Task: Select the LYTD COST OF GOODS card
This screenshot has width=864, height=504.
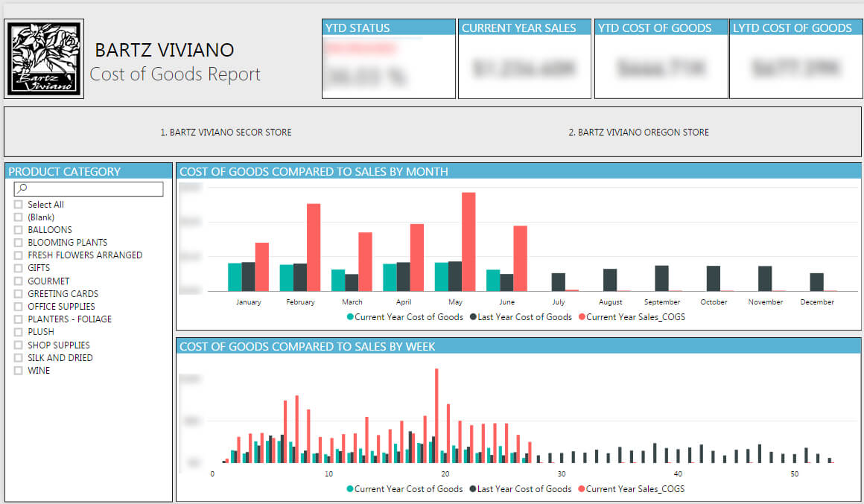Action: (795, 59)
